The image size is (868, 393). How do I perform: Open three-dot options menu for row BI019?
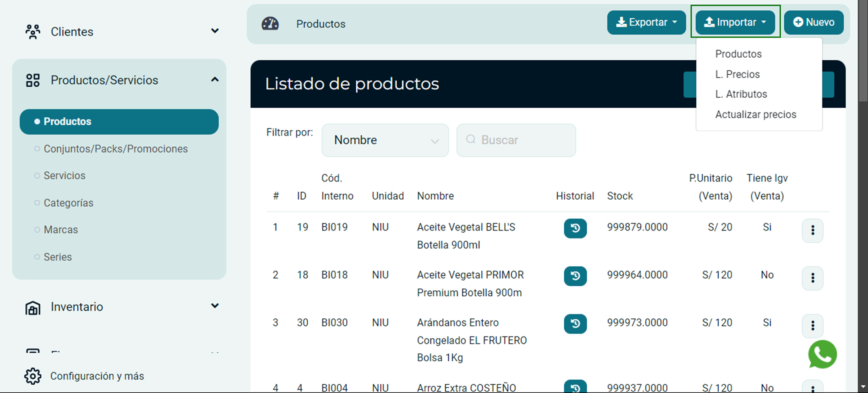click(x=812, y=230)
